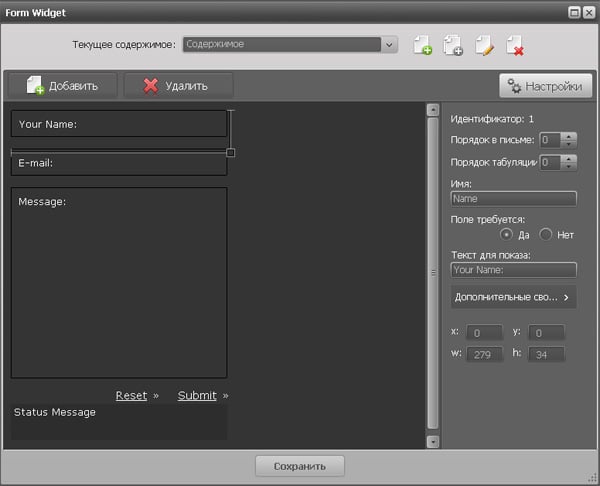Select the Да radio button
Viewport: 600px width, 486px height.
(507, 234)
